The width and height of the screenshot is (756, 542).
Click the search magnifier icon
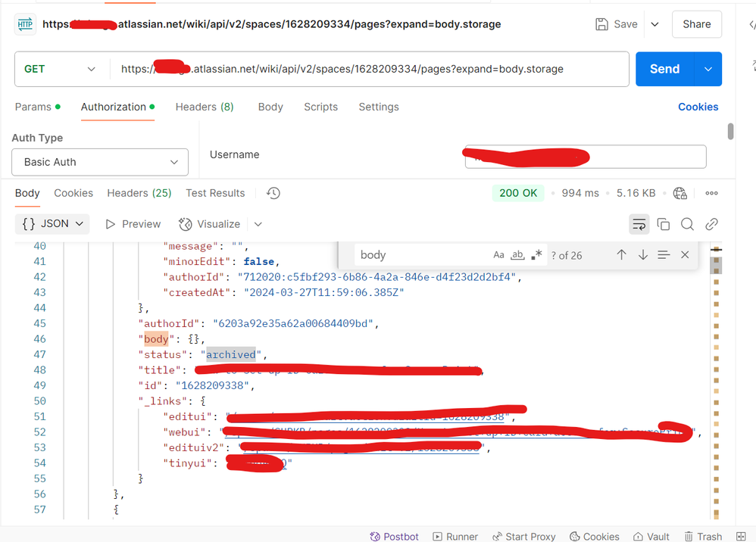[x=688, y=224]
